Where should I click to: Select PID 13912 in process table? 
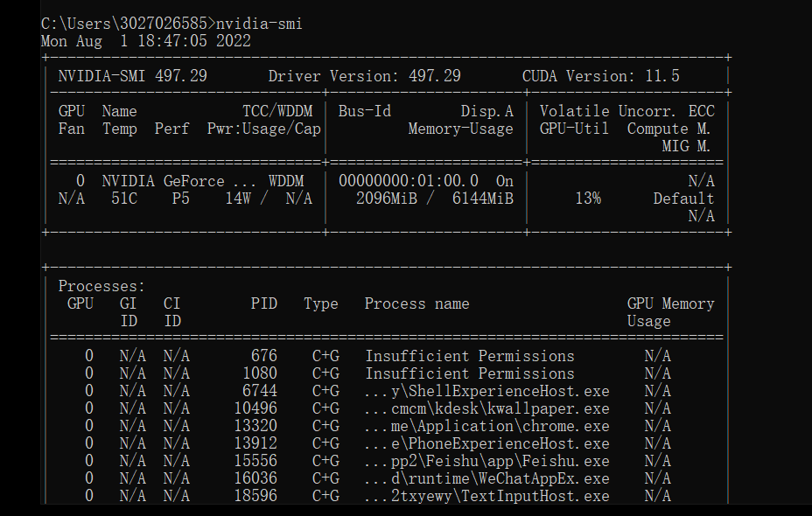(255, 444)
